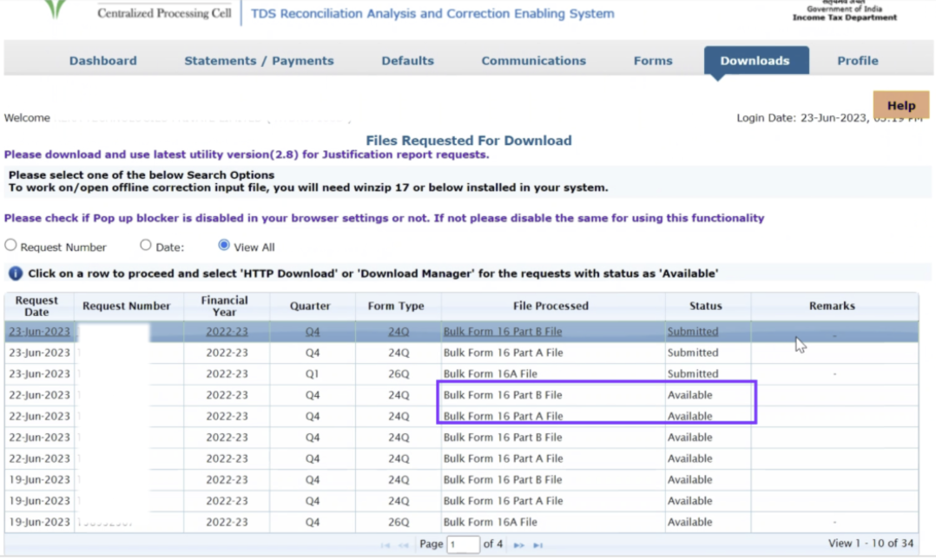Click the blue info icon above table
The width and height of the screenshot is (936, 560).
click(x=15, y=273)
